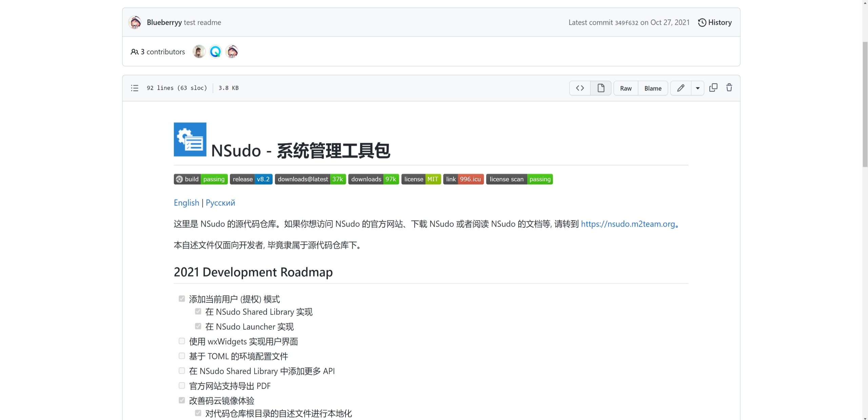Screen dimensions: 868x420
Task: Switch to the English readme
Action: pyautogui.click(x=186, y=203)
